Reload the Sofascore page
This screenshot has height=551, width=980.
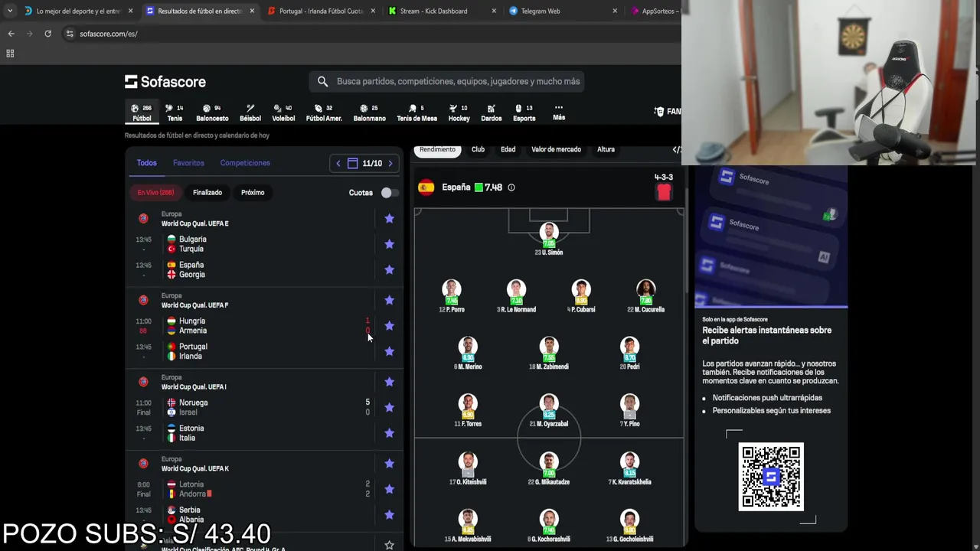click(47, 34)
